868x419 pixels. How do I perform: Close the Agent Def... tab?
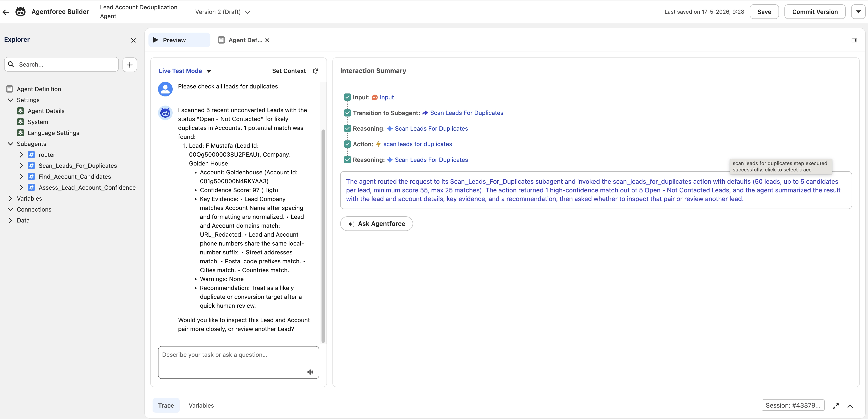click(x=267, y=40)
